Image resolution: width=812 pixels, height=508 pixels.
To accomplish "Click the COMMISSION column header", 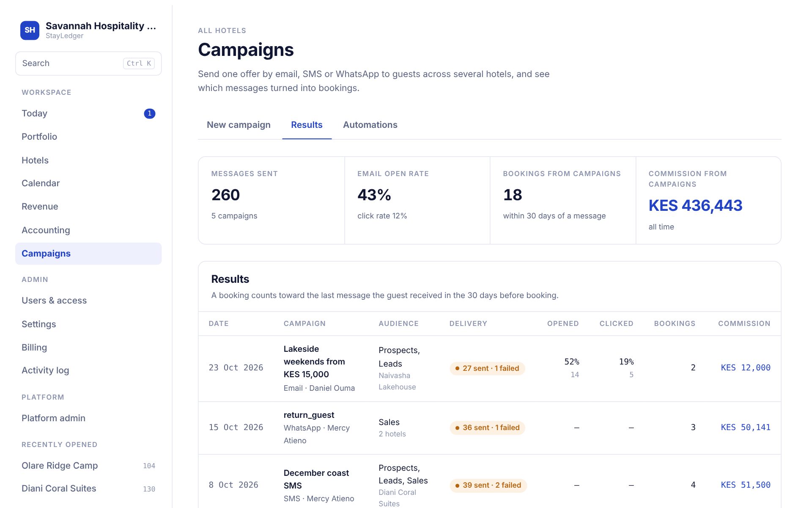I will coord(744,323).
